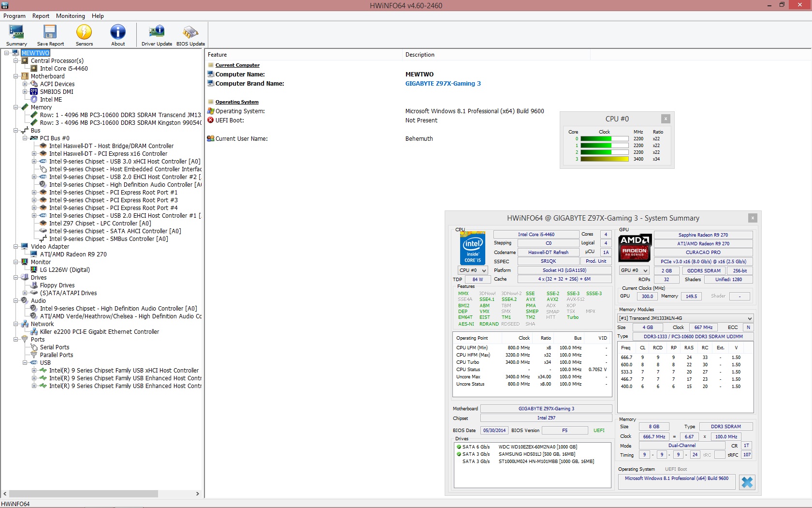Image resolution: width=812 pixels, height=508 pixels.
Task: Click the blue X close icon in System Summary
Action: point(747,482)
